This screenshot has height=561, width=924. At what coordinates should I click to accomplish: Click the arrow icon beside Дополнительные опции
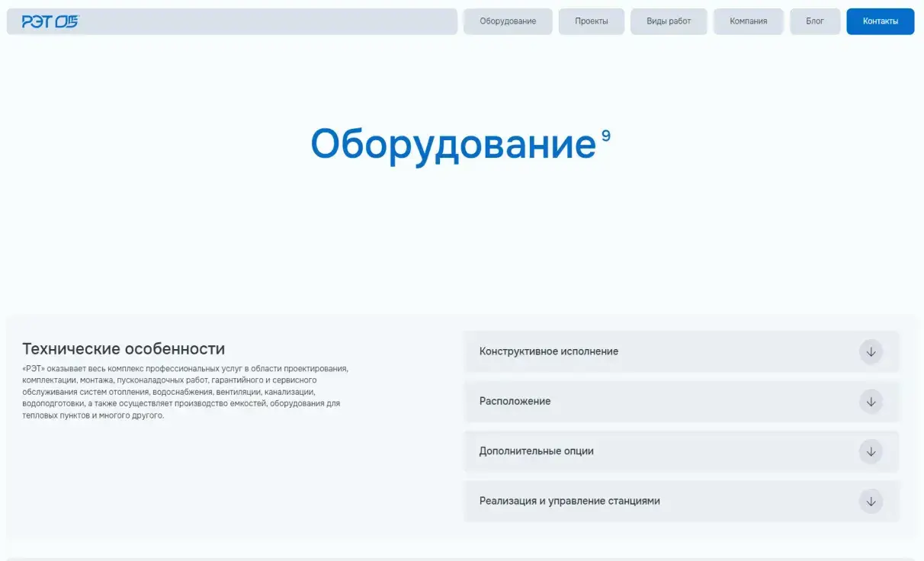(871, 451)
